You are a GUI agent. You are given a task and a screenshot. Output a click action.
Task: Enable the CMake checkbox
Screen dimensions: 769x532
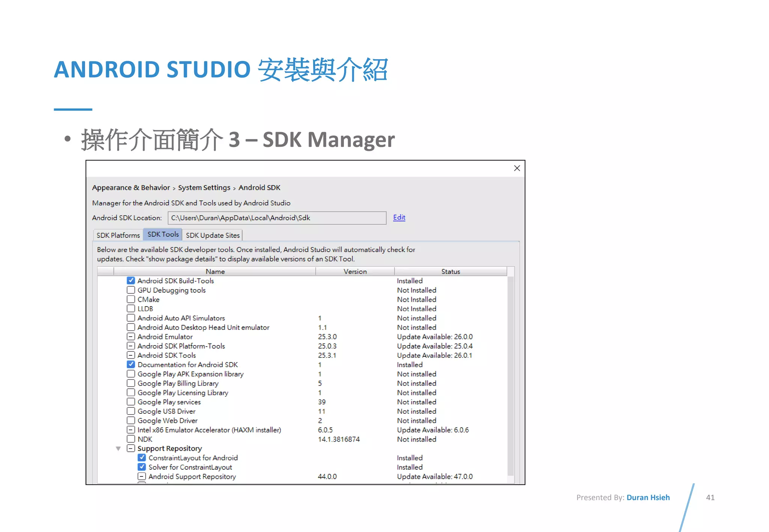point(131,299)
